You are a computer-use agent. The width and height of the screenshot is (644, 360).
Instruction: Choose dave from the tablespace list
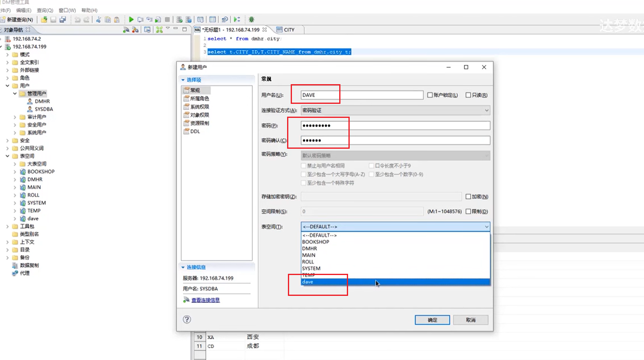pos(395,282)
